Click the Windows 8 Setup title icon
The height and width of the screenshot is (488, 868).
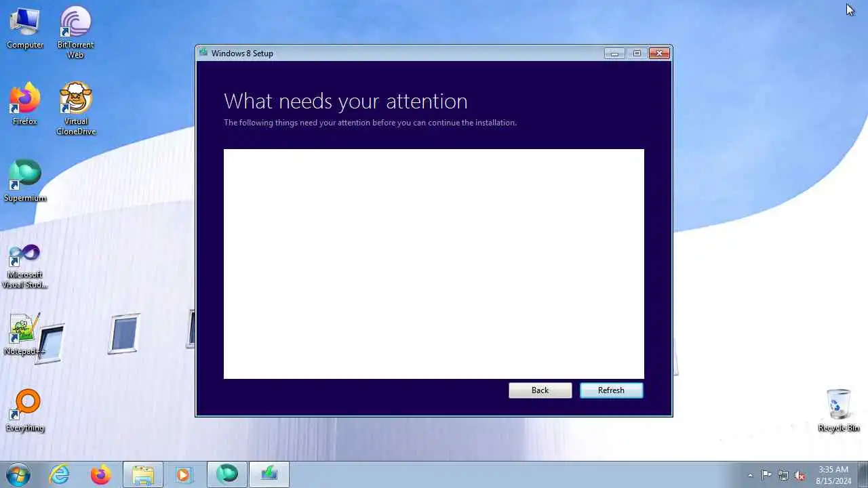pos(204,53)
